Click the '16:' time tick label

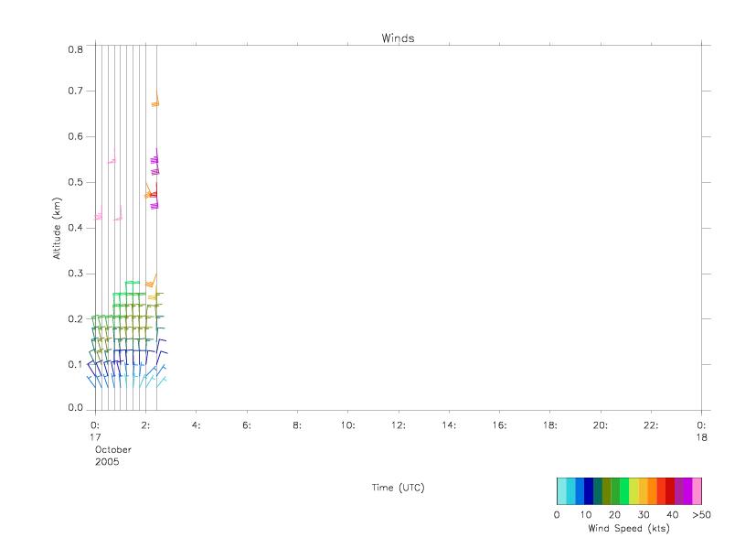point(499,425)
